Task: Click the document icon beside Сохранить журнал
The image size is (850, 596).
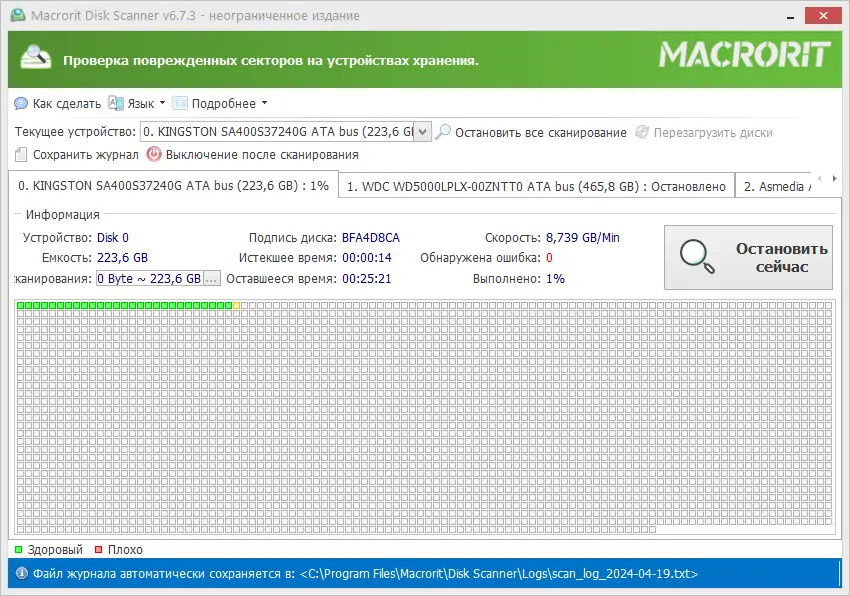Action: point(21,155)
